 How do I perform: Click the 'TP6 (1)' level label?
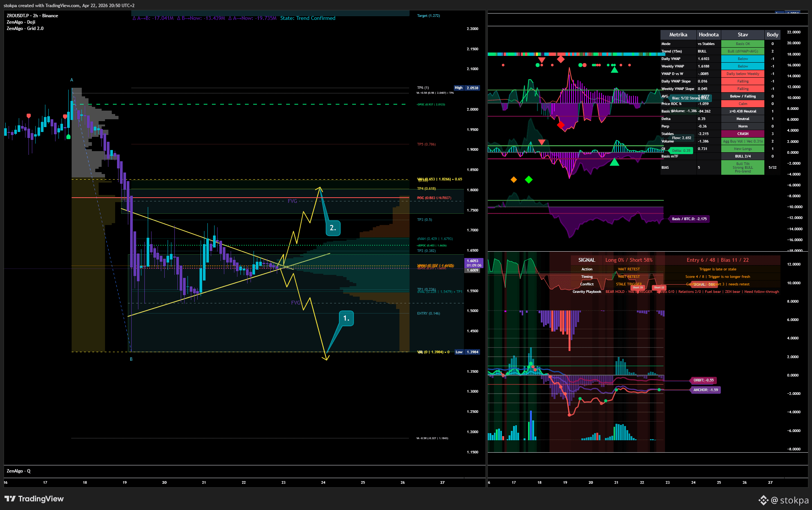(423, 88)
